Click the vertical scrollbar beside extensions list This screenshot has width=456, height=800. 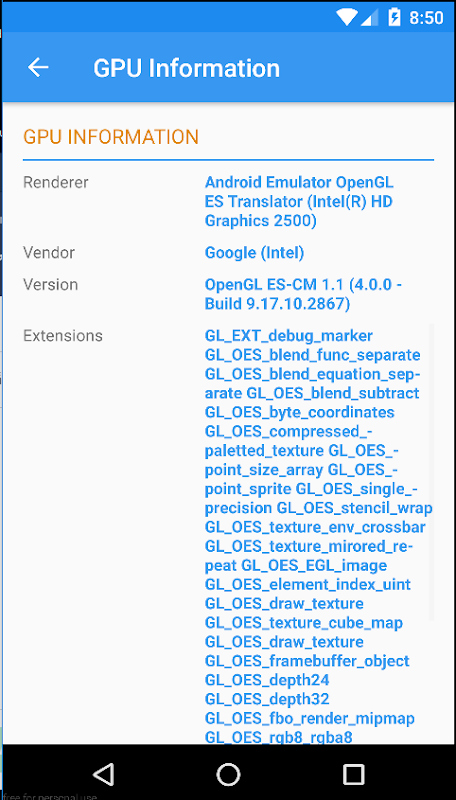432,472
